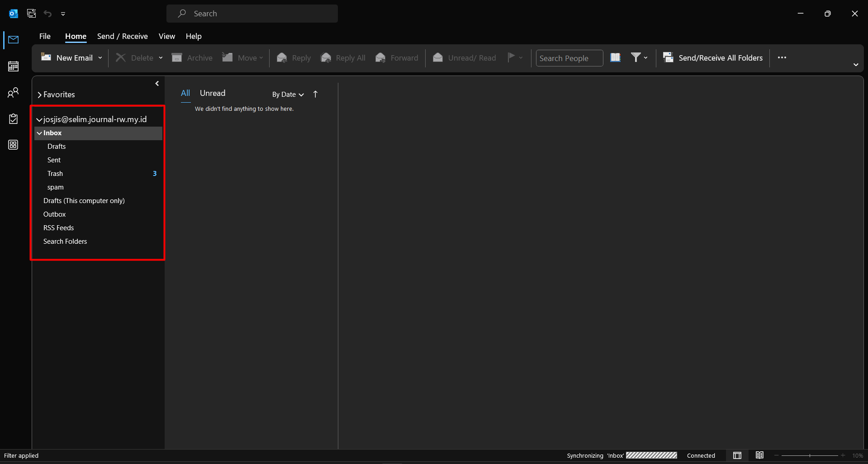
Task: Switch to the Unread tab
Action: [212, 93]
